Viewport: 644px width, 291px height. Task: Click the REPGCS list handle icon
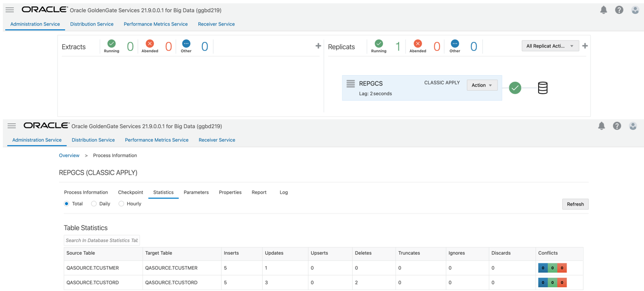pyautogui.click(x=351, y=84)
